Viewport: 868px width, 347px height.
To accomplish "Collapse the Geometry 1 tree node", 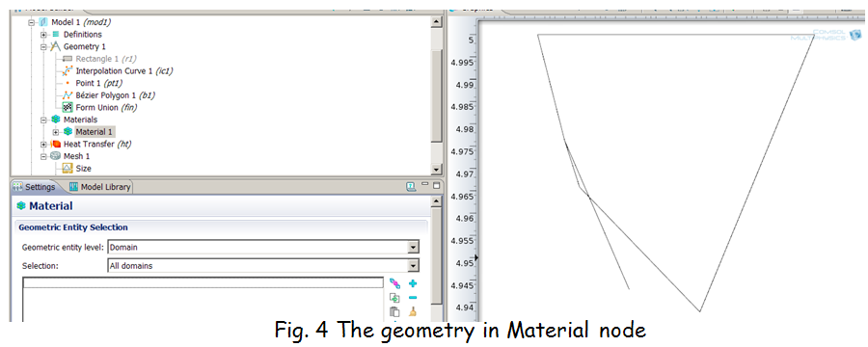I will click(43, 46).
